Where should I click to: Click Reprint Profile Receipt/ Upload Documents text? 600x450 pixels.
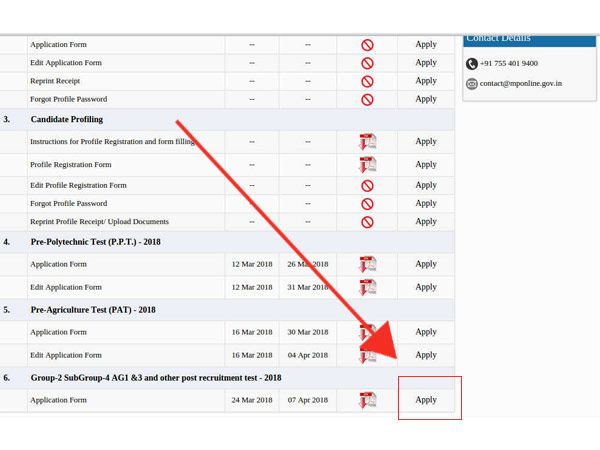tap(99, 222)
